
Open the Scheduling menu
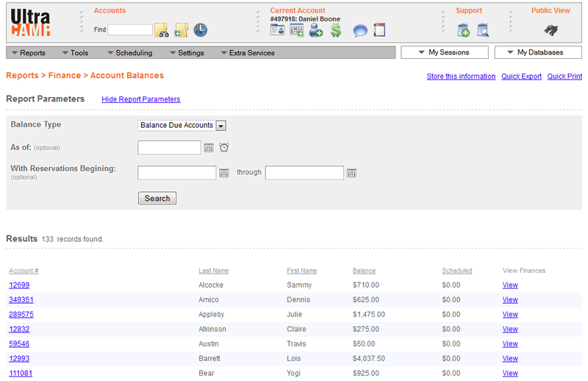pyautogui.click(x=129, y=53)
